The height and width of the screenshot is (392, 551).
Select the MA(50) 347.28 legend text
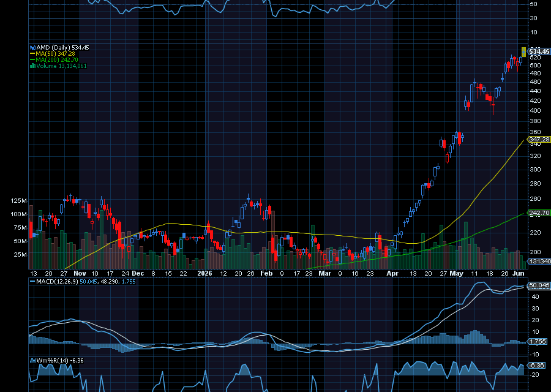[55, 54]
